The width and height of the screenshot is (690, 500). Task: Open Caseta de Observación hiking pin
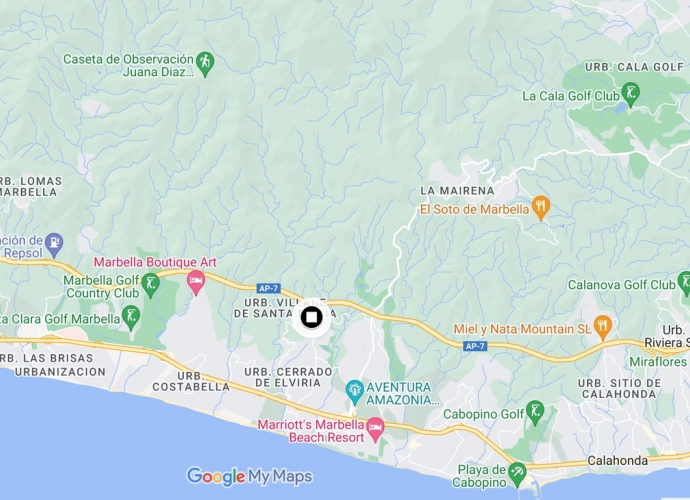[205, 64]
